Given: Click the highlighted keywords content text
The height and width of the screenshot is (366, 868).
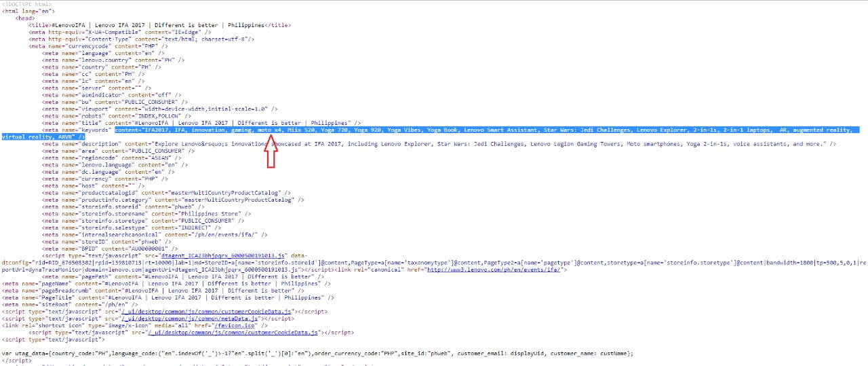Looking at the screenshot, I should [x=484, y=130].
